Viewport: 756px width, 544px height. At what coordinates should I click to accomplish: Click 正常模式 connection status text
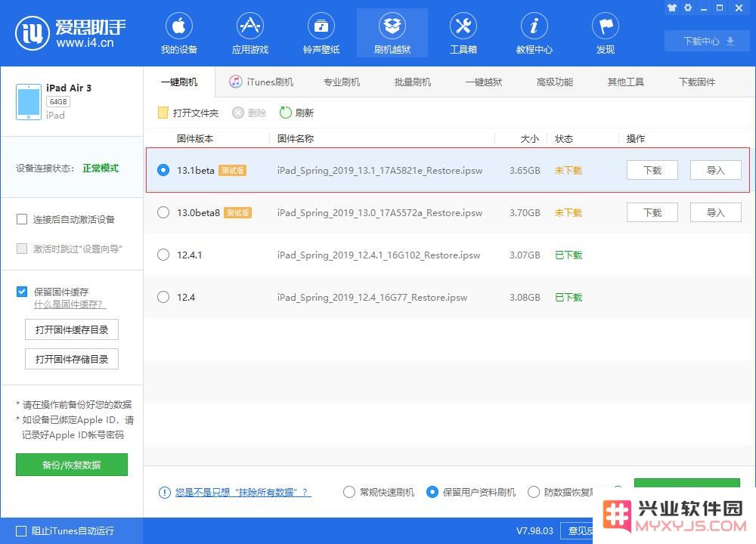tap(101, 168)
